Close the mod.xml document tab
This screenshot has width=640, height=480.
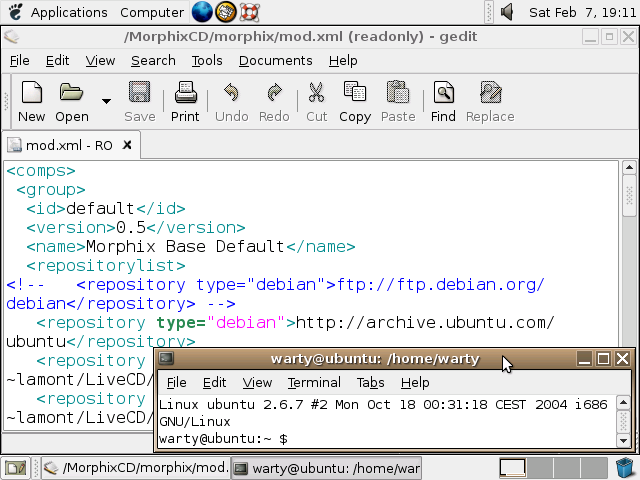click(x=126, y=145)
